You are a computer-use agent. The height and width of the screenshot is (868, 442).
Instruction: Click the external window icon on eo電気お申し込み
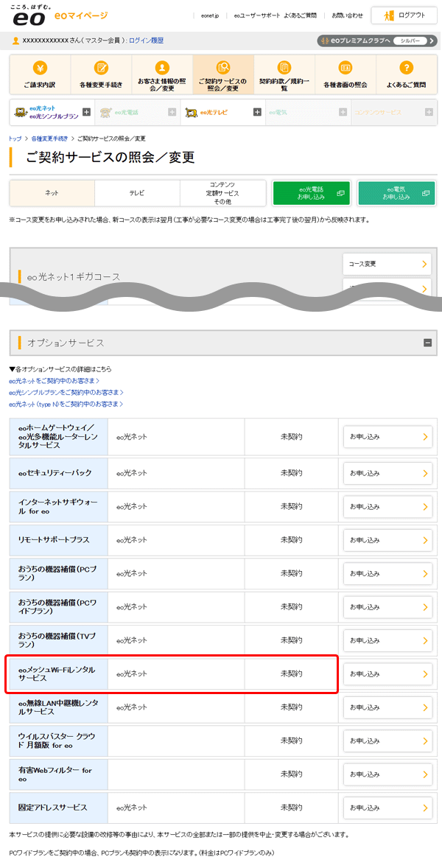point(425,193)
